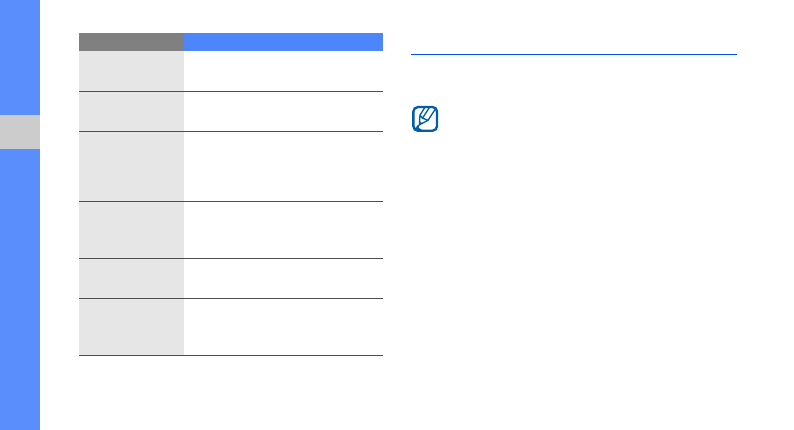The image size is (794, 430).
Task: Select the fifth gray row label cell
Action: 131,278
